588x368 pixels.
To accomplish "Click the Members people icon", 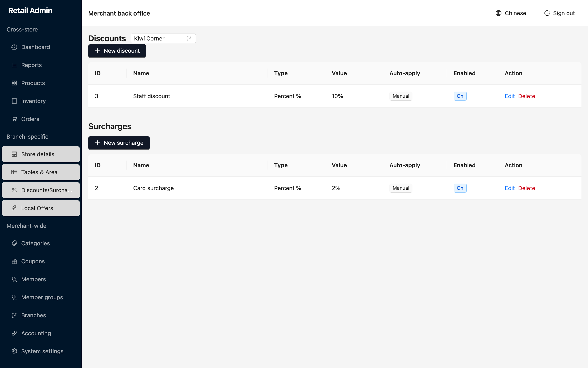I will point(14,279).
